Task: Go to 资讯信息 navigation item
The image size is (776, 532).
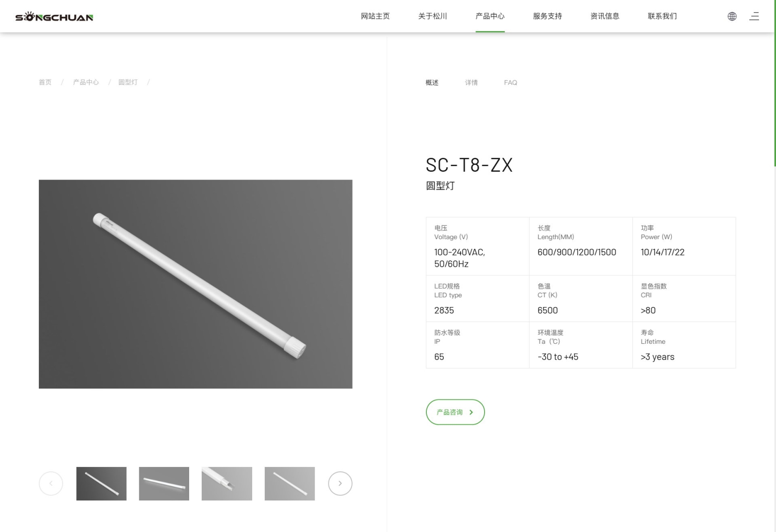Action: click(605, 16)
